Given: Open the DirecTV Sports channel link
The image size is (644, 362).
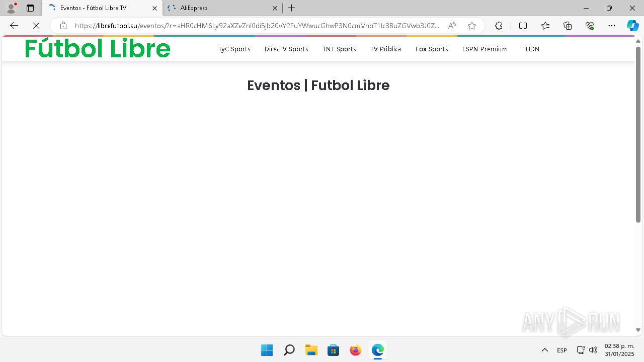Looking at the screenshot, I should (286, 49).
